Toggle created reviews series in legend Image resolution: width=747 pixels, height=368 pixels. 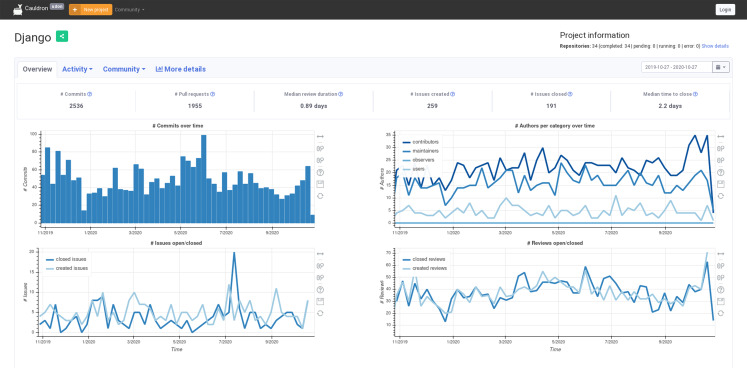425,268
